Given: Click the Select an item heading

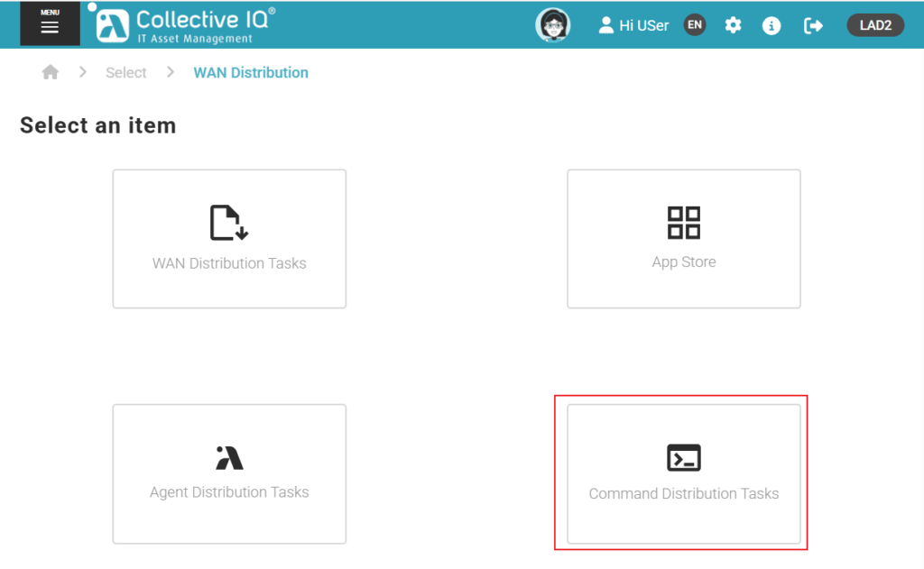Looking at the screenshot, I should [97, 125].
